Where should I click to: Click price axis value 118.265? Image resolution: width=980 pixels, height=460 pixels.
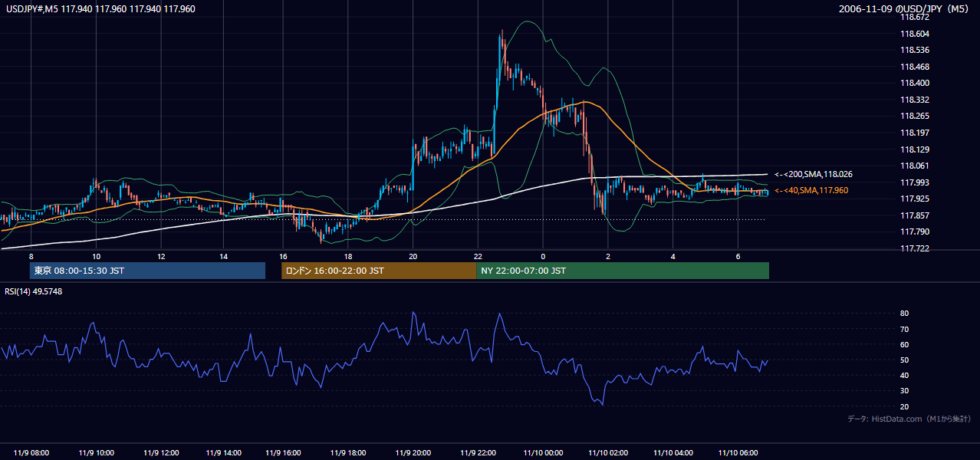click(915, 117)
